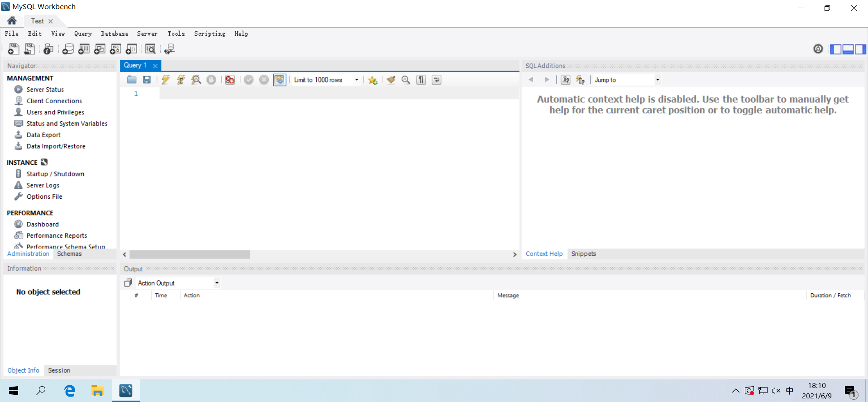Open Client Connections in Navigator
Image resolution: width=868 pixels, height=402 pixels.
(x=54, y=101)
